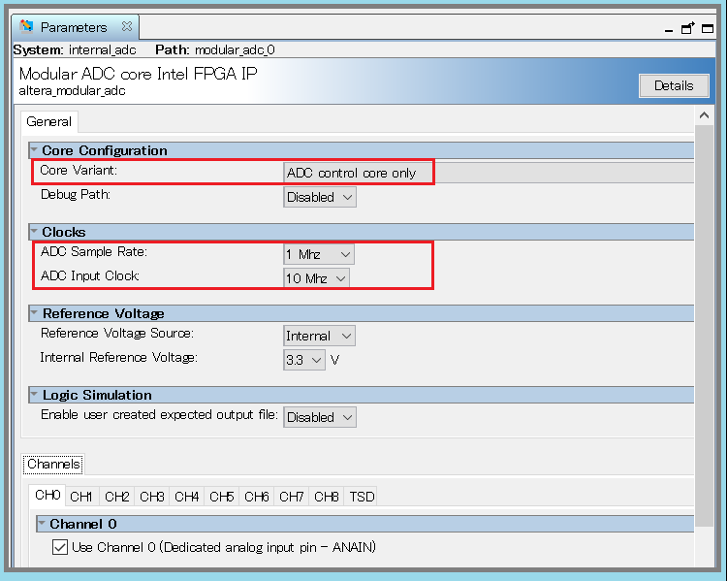Switch to the CH1 channel tab
728x581 pixels.
(82, 497)
